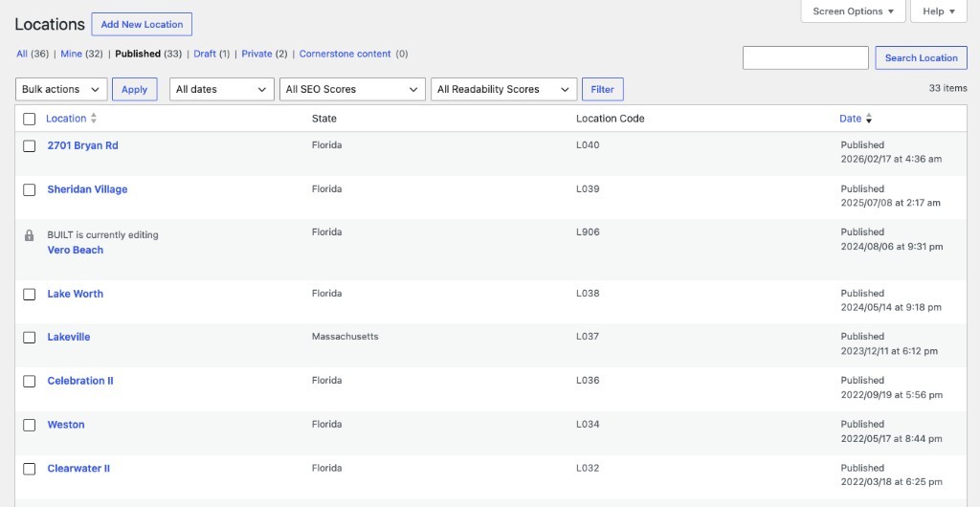This screenshot has width=980, height=507.
Task: Click location code L040
Action: tap(588, 144)
